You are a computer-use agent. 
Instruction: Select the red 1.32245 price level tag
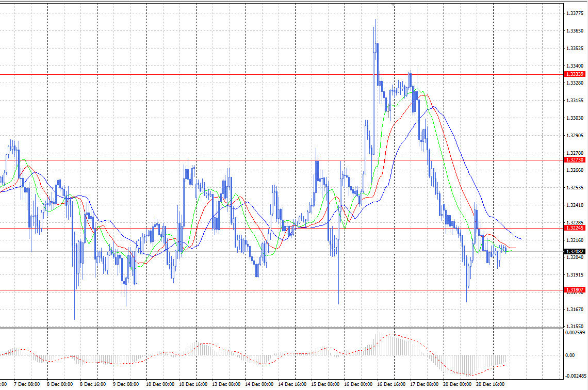(575, 228)
